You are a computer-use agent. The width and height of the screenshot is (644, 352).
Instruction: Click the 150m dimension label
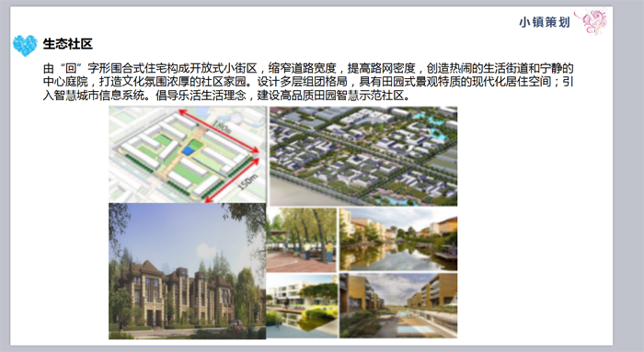[247, 182]
